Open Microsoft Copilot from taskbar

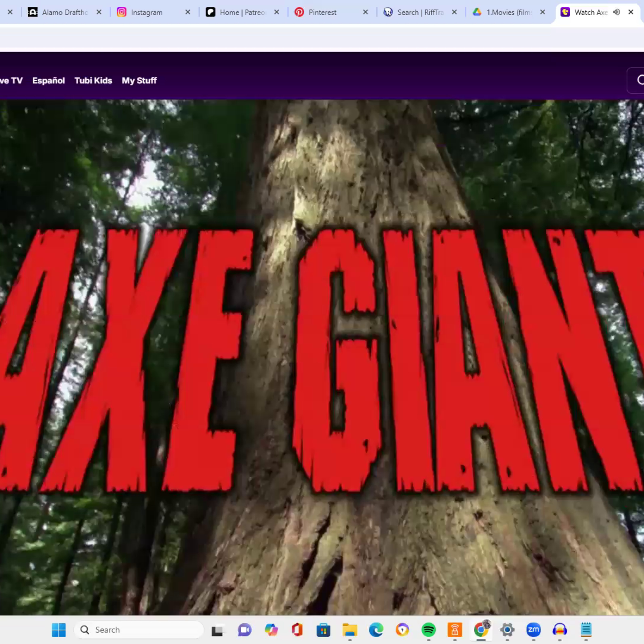pyautogui.click(x=271, y=630)
